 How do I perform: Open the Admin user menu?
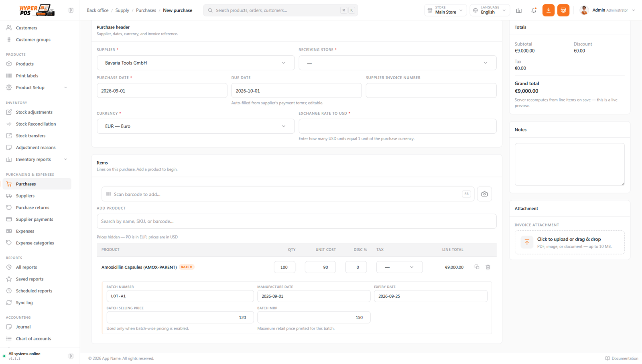pos(607,10)
